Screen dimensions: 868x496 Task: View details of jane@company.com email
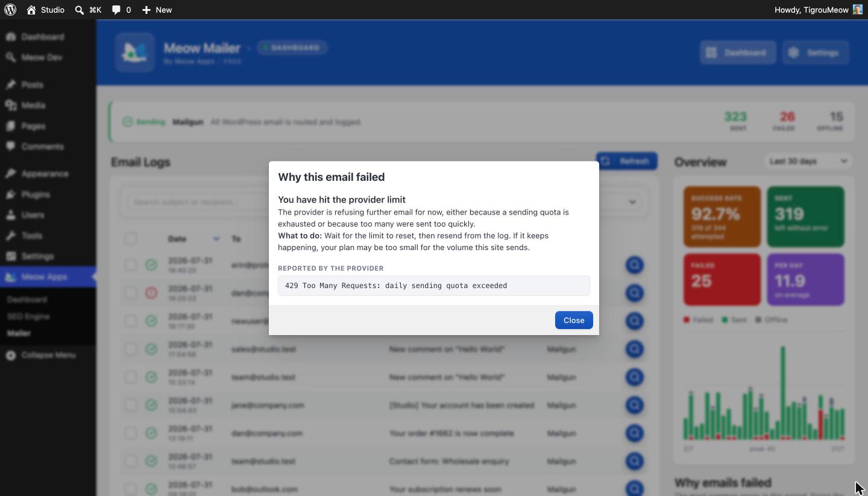634,405
